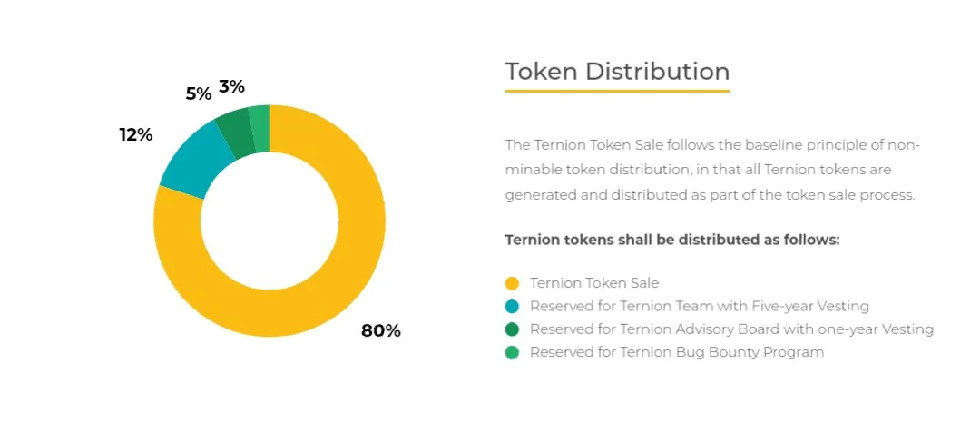This screenshot has width=980, height=432.
Task: Click the yellow Ternion Token Sale legend dot
Action: [x=512, y=283]
